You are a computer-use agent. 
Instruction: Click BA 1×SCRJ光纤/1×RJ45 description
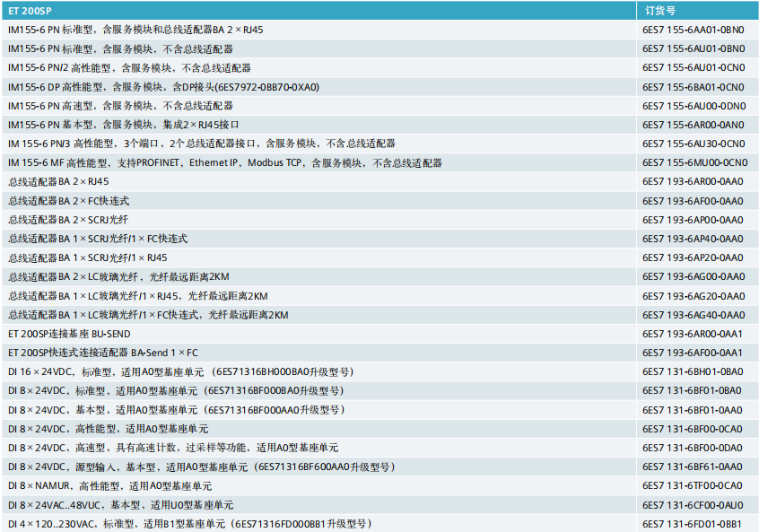[88, 257]
